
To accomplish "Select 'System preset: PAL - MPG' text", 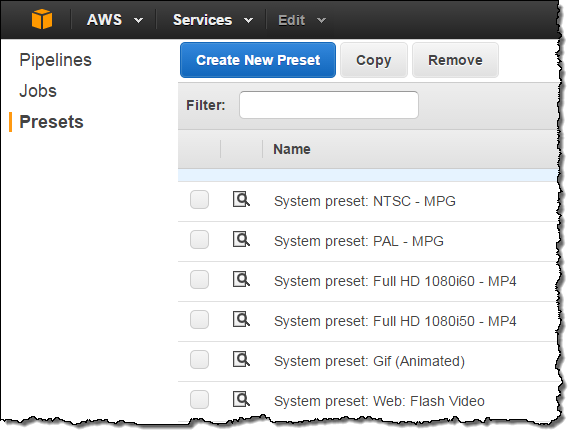I will tap(359, 241).
